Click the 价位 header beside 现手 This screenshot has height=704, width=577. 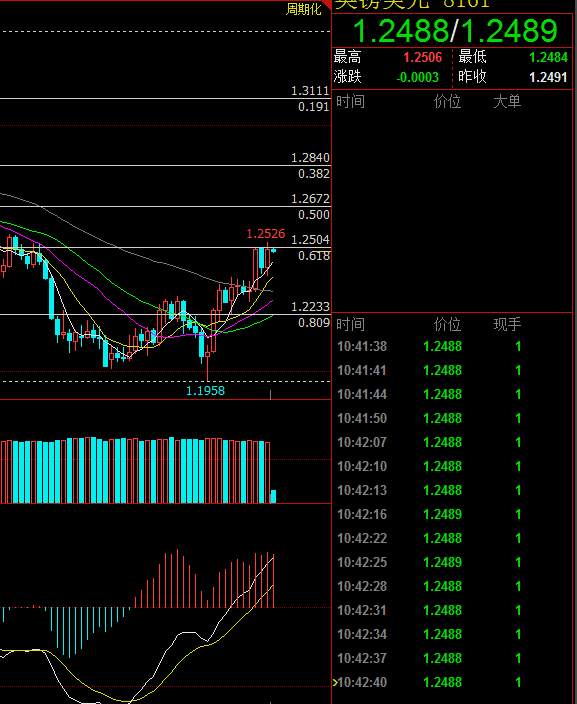pyautogui.click(x=447, y=324)
